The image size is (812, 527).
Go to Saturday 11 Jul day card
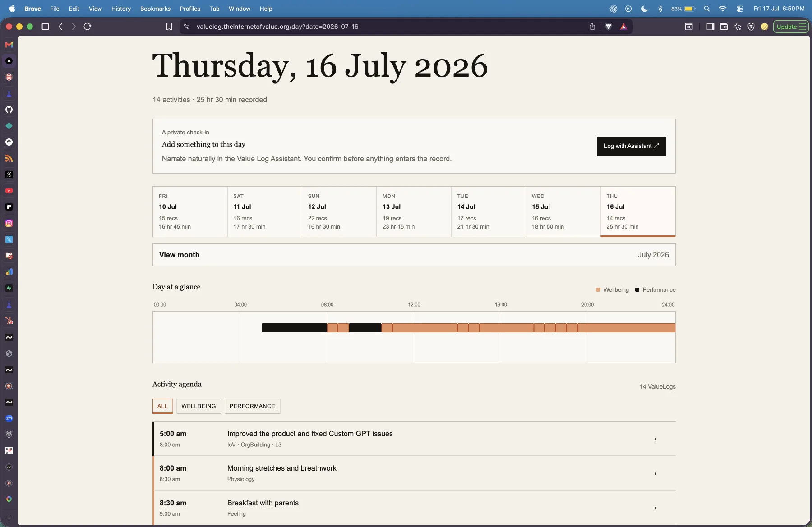pyautogui.click(x=264, y=211)
